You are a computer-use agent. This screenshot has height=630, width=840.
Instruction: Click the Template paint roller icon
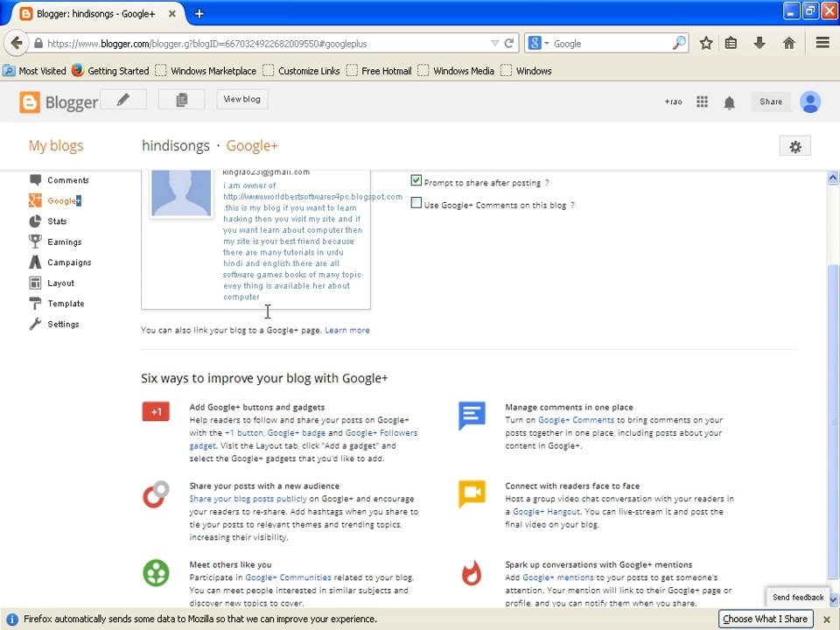tap(35, 304)
